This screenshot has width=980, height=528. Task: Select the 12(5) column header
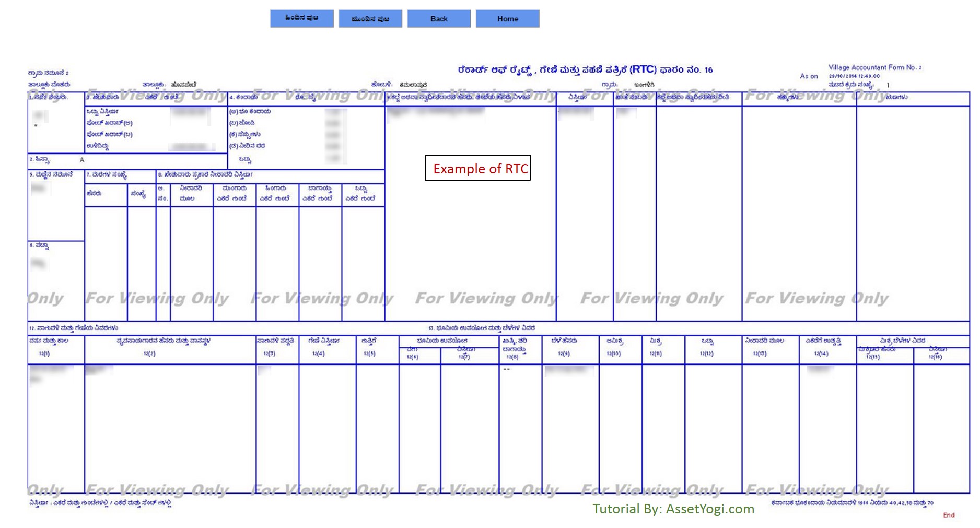tap(369, 354)
